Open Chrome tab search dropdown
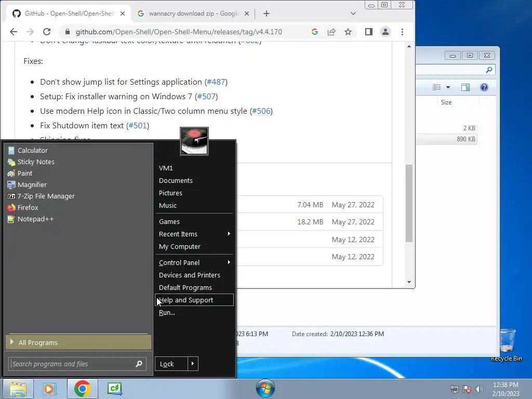Viewport: 532px width, 399px height. coord(353,14)
